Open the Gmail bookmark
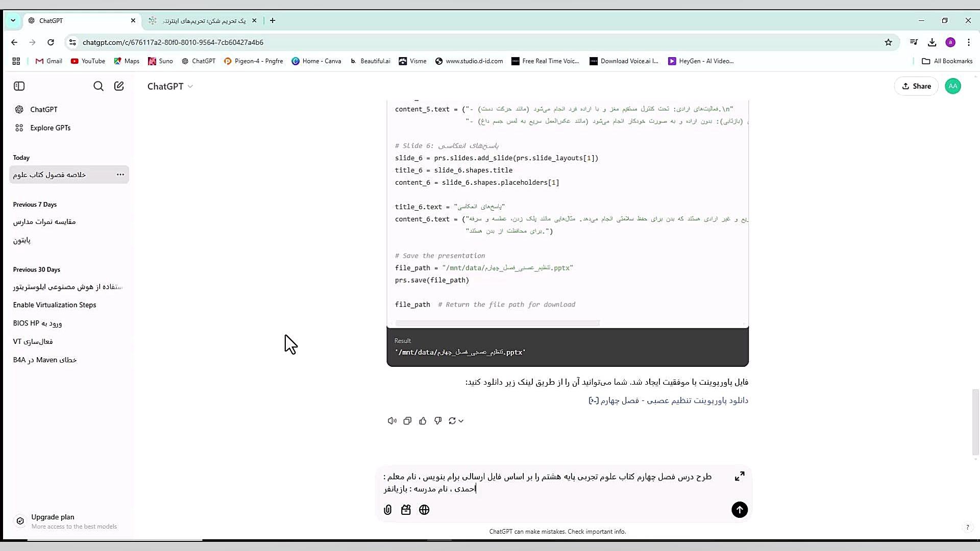This screenshot has width=980, height=551. pyautogui.click(x=48, y=61)
